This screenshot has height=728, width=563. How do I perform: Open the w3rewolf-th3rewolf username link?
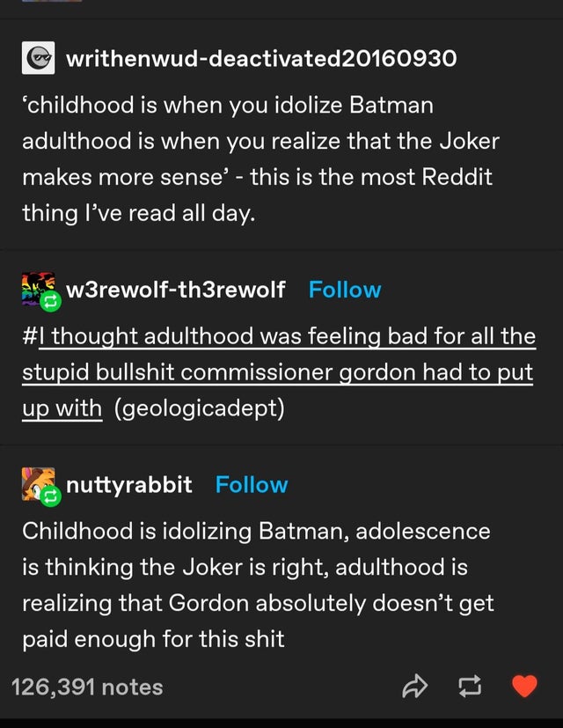click(175, 290)
